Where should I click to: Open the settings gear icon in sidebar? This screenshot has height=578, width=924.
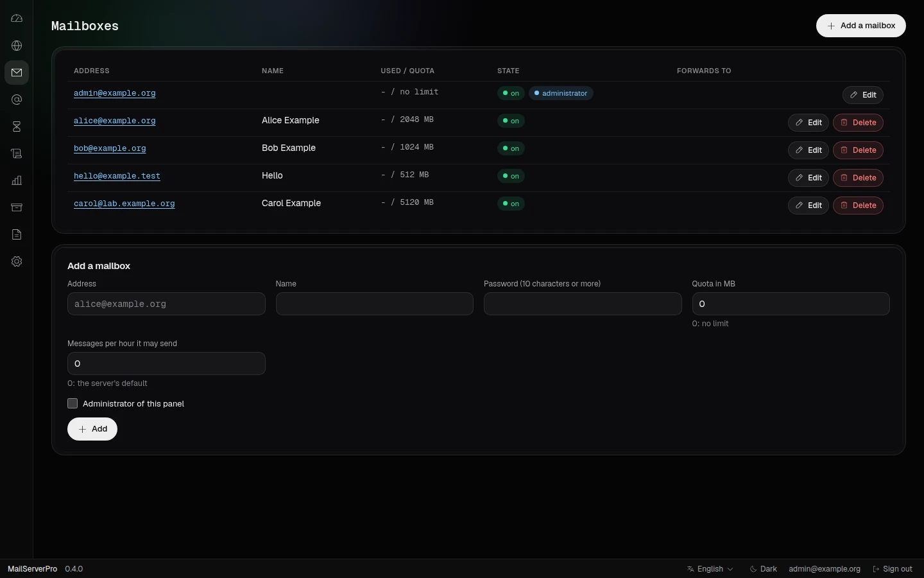tap(17, 261)
